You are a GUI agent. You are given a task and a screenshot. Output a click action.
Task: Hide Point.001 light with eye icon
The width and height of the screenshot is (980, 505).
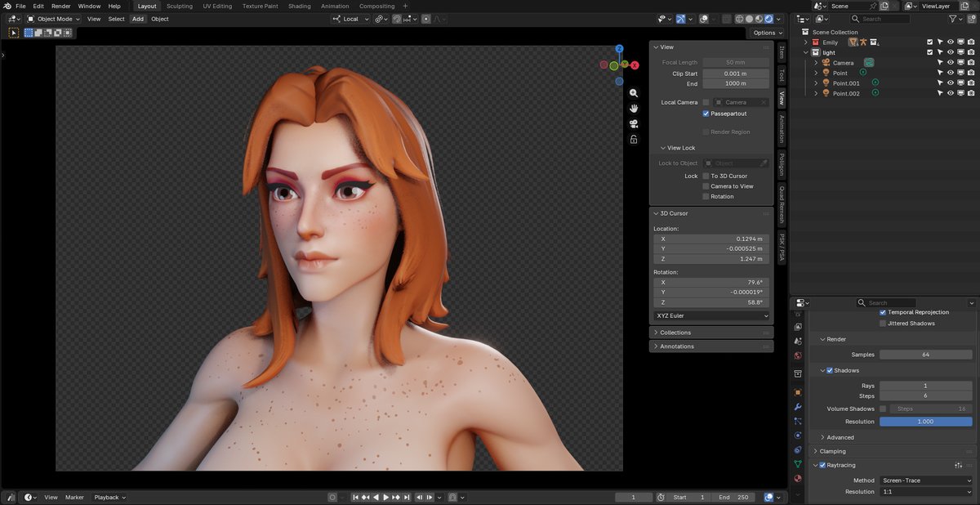point(951,83)
